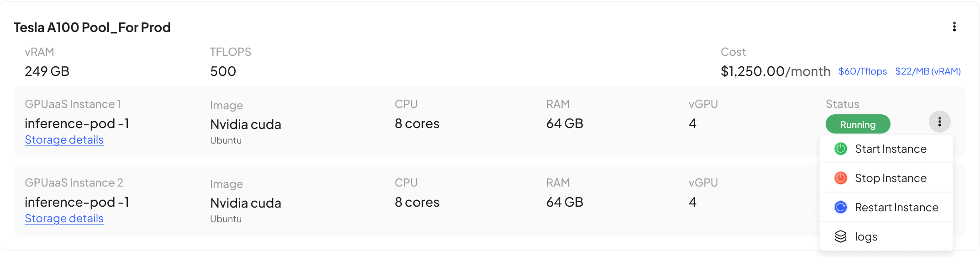This screenshot has width=980, height=257.
Task: Open Storage details for GPUaaS Instance 2
Action: (x=64, y=219)
